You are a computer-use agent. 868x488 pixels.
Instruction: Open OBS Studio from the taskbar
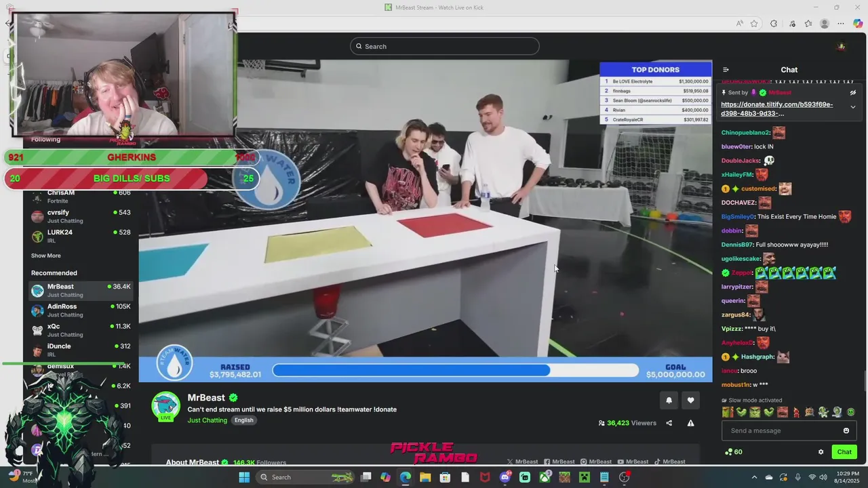624,477
